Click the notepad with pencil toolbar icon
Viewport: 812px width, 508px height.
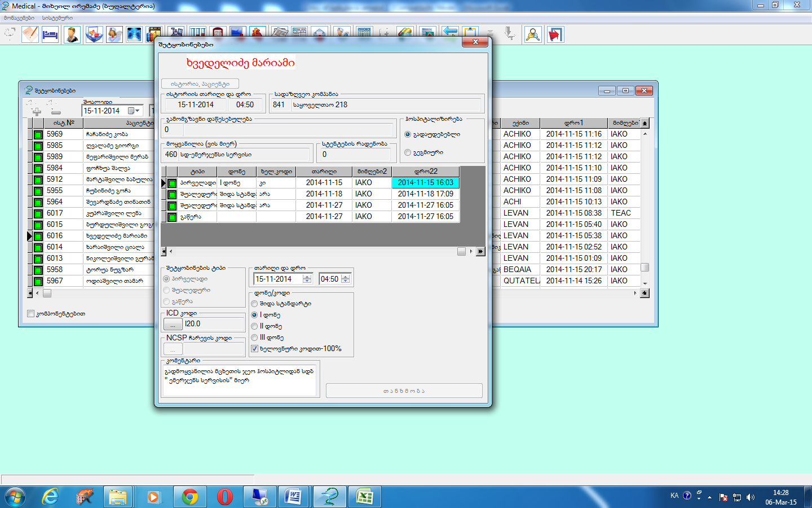(x=30, y=35)
